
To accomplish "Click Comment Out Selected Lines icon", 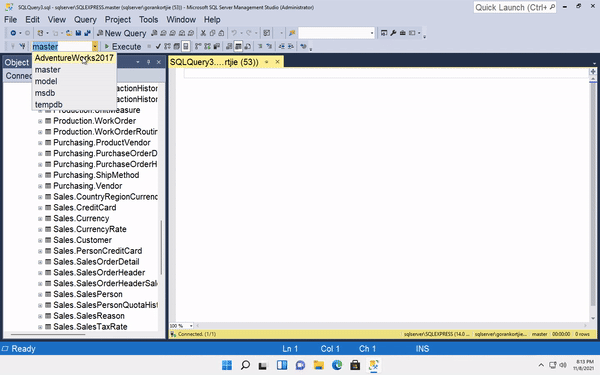I will tap(260, 47).
